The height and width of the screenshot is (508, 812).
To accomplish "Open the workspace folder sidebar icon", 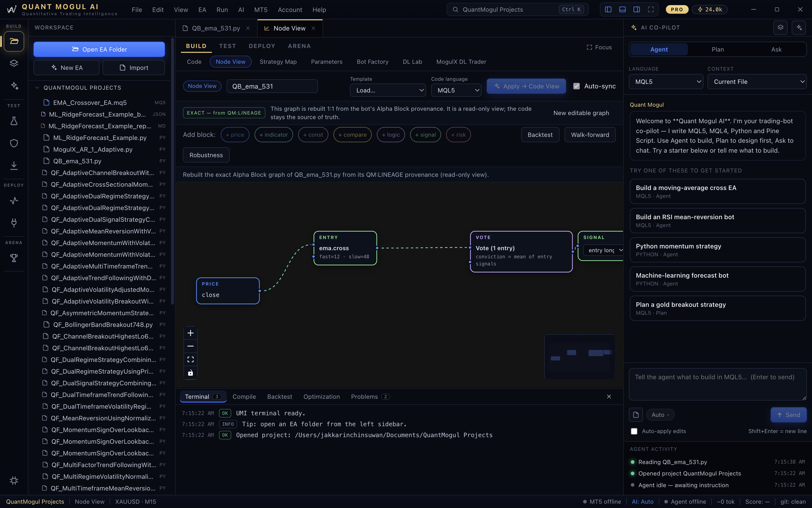I will point(14,41).
